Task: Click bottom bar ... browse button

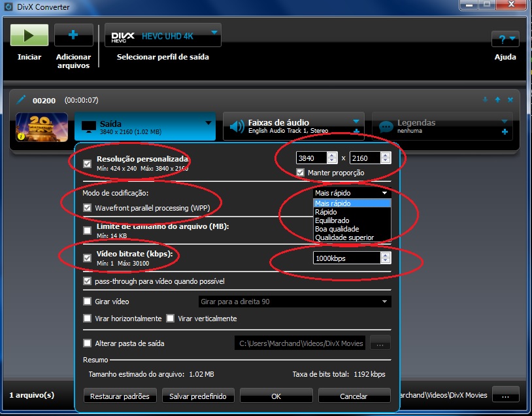Action: [506, 394]
